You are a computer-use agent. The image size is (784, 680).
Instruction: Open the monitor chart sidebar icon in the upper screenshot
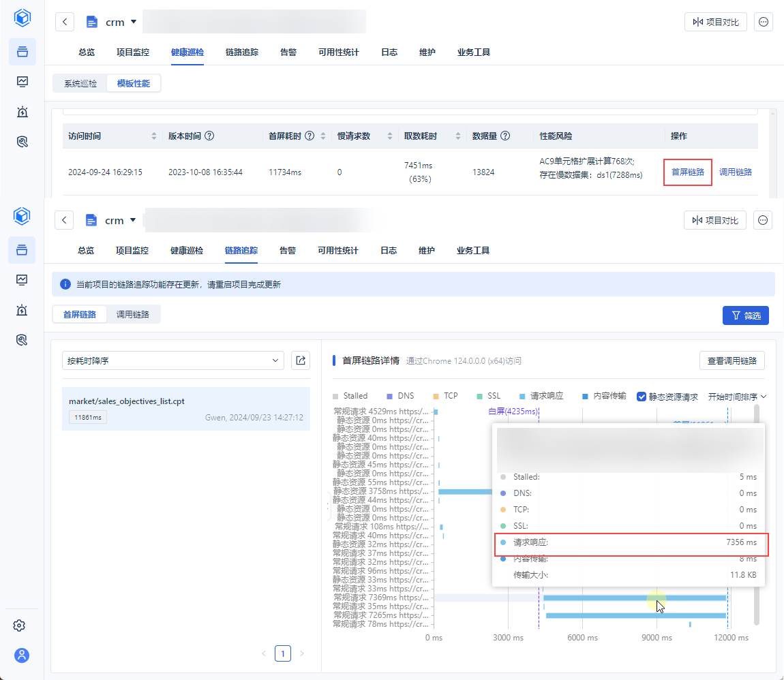coord(22,82)
